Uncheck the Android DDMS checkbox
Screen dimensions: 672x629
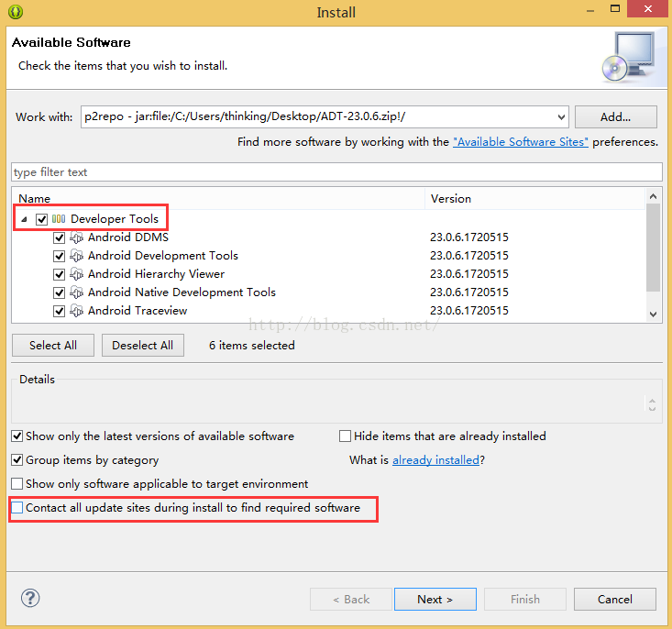(x=60, y=237)
